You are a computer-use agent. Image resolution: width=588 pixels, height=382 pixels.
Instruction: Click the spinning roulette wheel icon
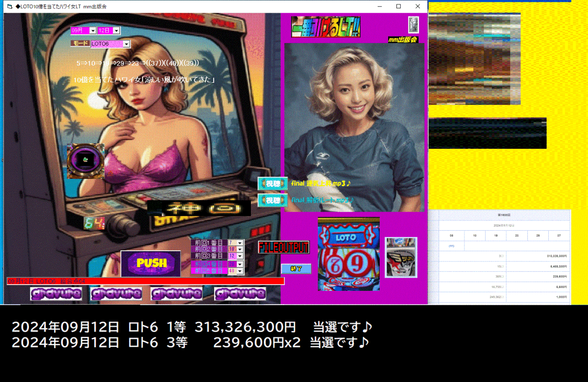(86, 161)
